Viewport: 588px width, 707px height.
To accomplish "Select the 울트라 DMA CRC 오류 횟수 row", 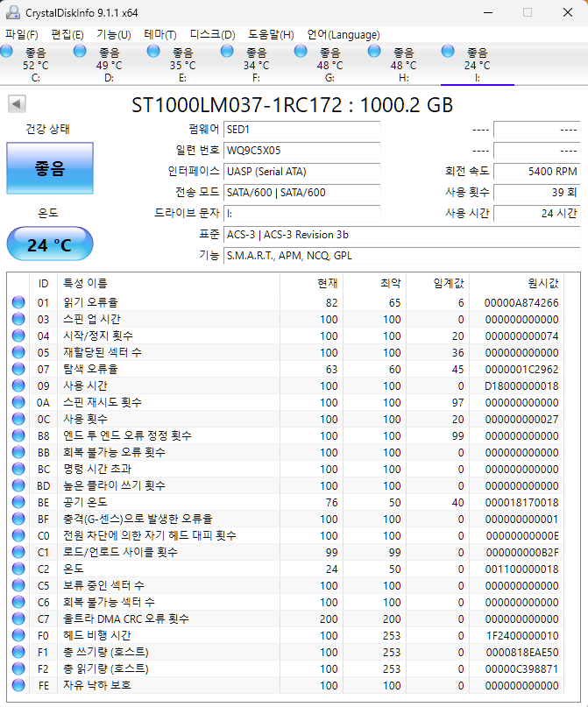I will coord(286,619).
